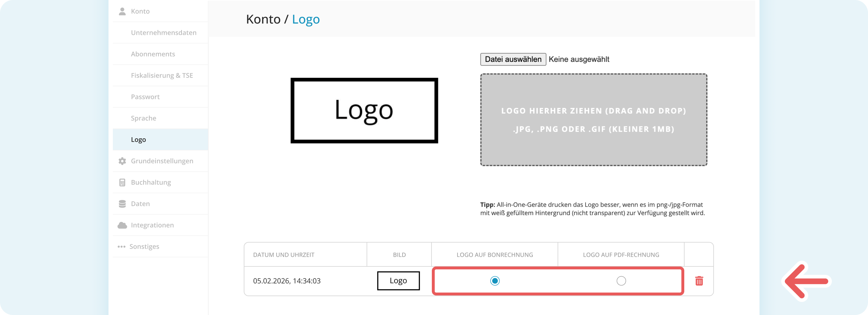Screen dimensions: 868x315
Task: Enable the Logo auf PDF-Rechnung radio button
Action: [x=621, y=281]
